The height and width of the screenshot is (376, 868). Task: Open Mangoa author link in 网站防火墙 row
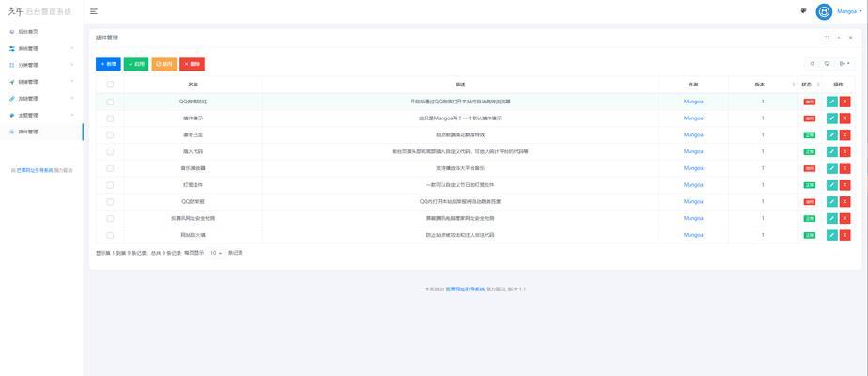[693, 235]
